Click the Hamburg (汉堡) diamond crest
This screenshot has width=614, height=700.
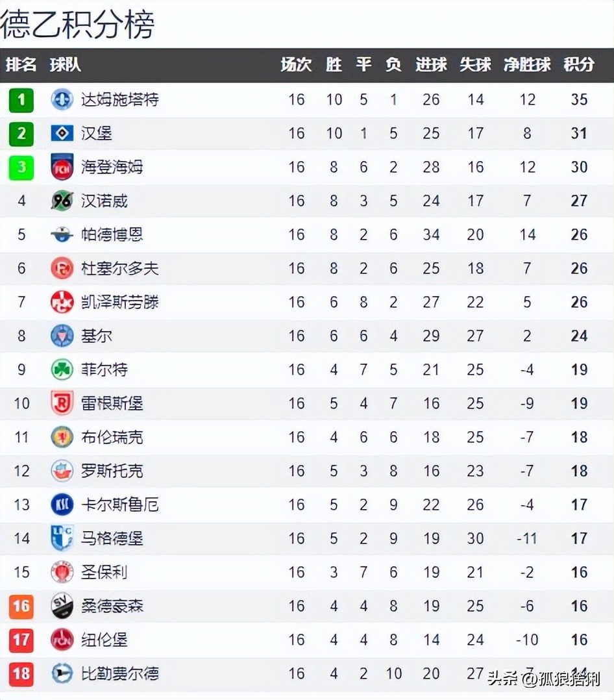(62, 133)
